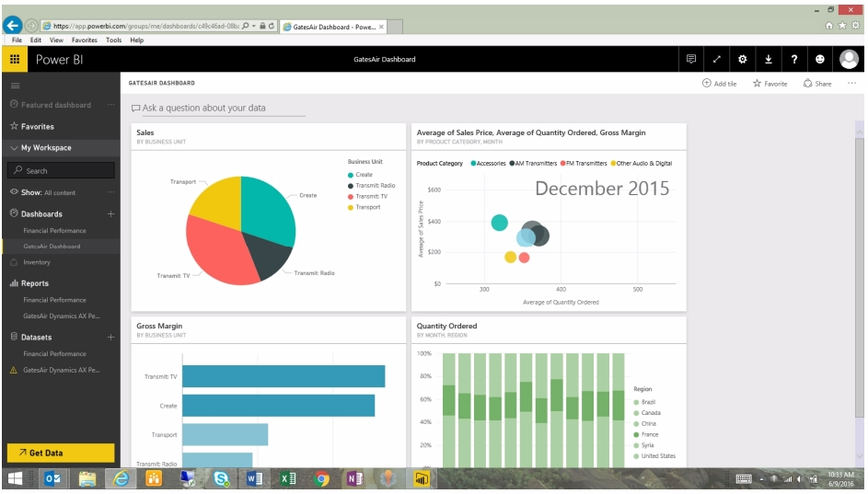Viewport: 868px width, 494px height.
Task: Click the Ask a question about your data box
Action: (217, 109)
